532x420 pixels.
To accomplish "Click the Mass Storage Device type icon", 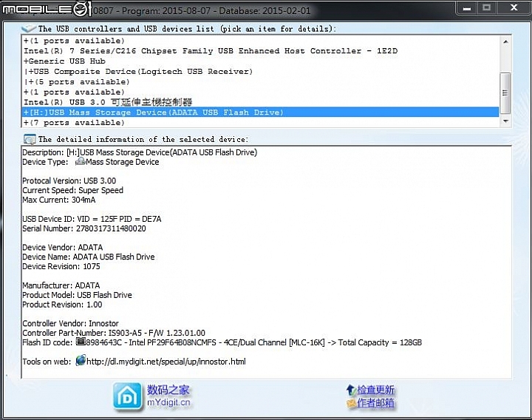I will [80, 161].
